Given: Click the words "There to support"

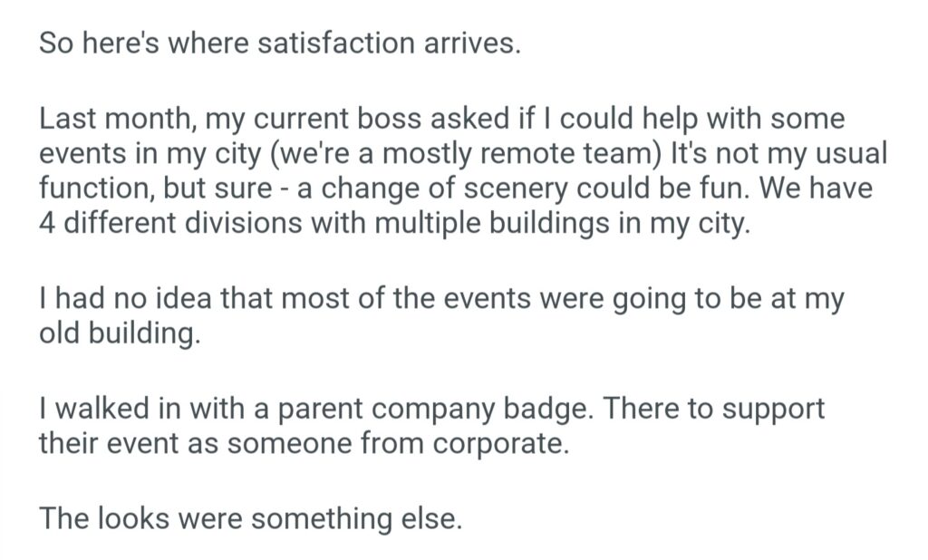Looking at the screenshot, I should pyautogui.click(x=715, y=409).
